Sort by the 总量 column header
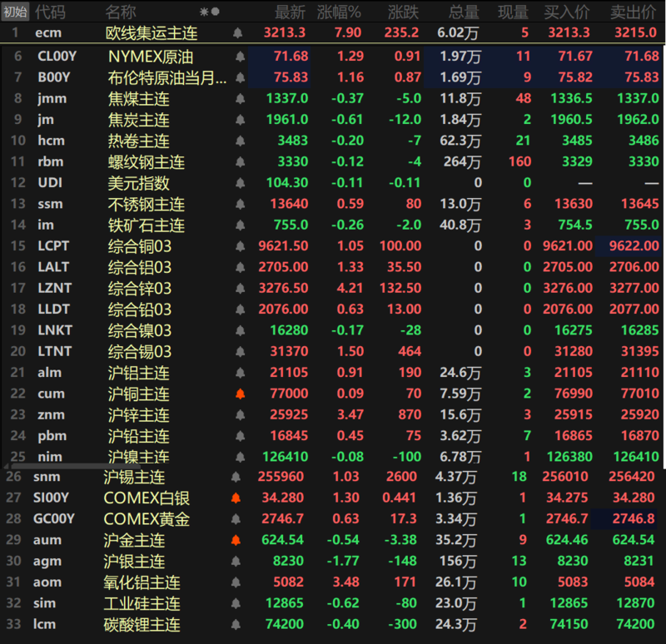Screen dimensions: 666x644 [x=464, y=12]
